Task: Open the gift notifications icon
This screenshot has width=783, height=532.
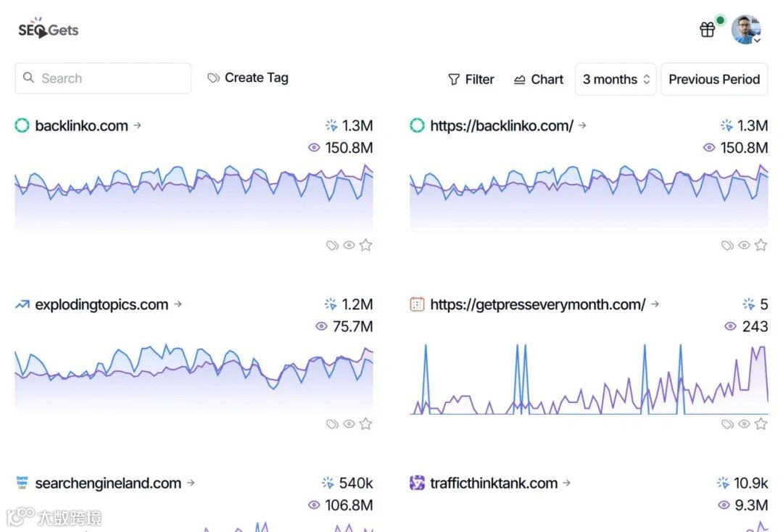Action: coord(707,30)
